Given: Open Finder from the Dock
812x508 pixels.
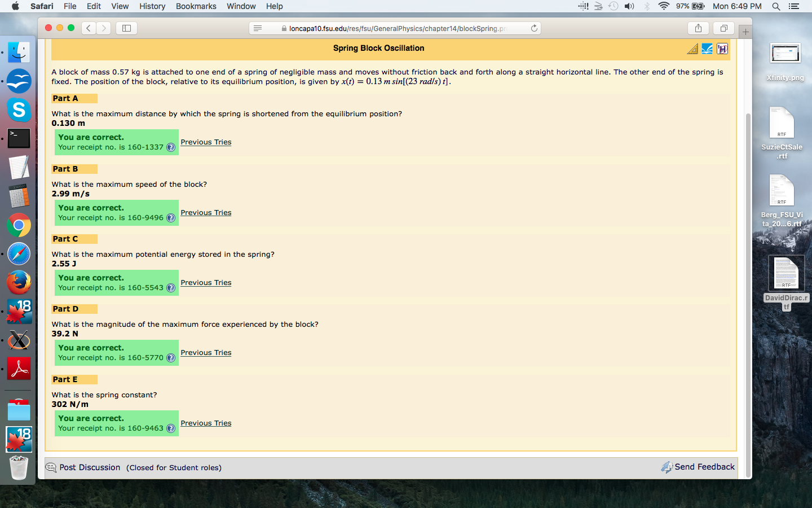Looking at the screenshot, I should coord(19,52).
